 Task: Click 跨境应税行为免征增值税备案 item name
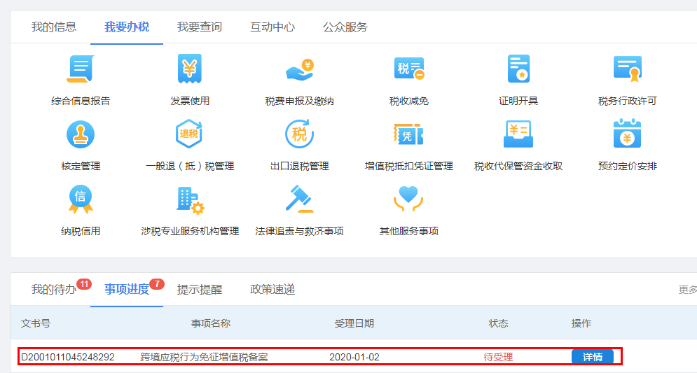point(204,357)
